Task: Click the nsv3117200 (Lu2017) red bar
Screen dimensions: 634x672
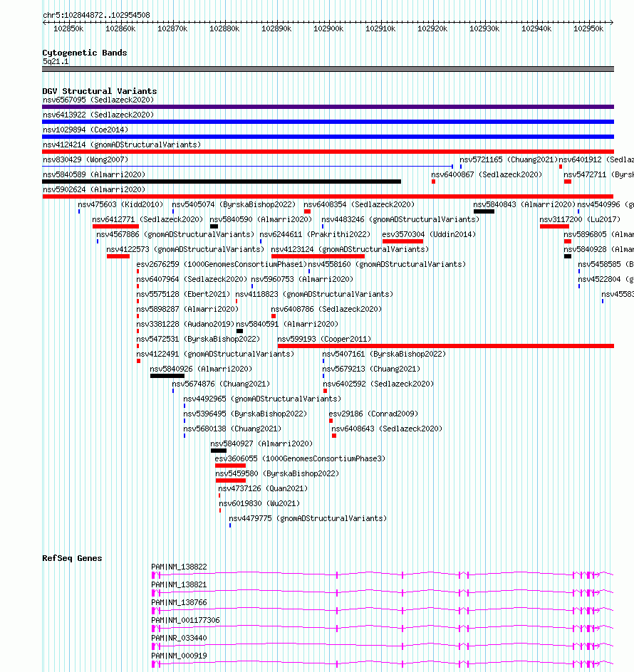Action: (554, 226)
